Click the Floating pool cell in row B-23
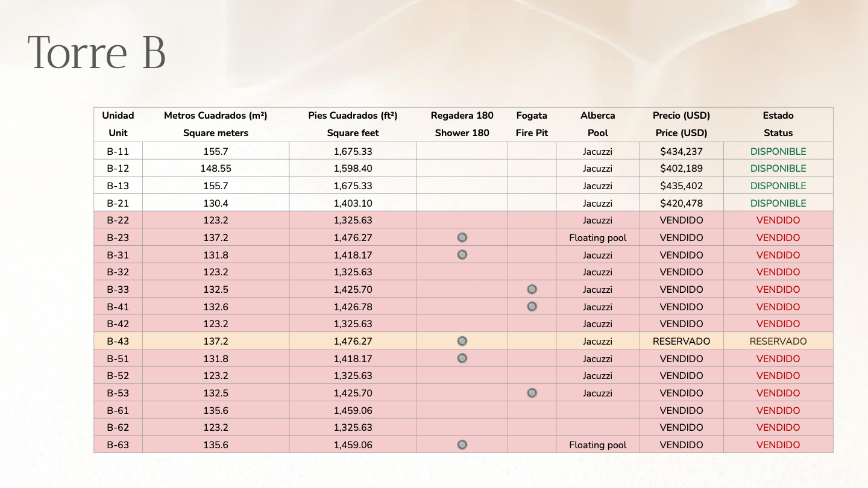This screenshot has height=488, width=868. 597,238
